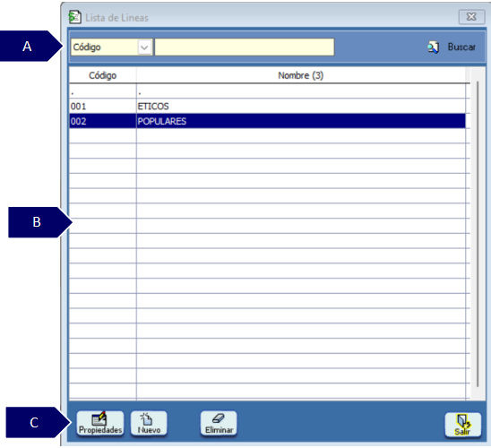
Task: Select the 002 POPULARES row
Action: (x=267, y=121)
